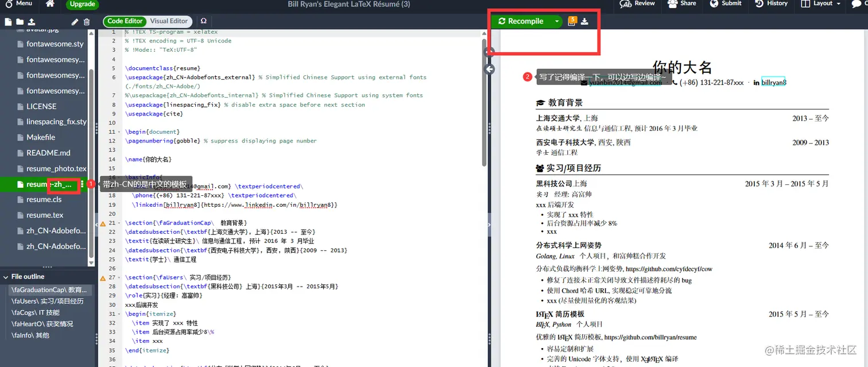Click the yuanbin2014@gmail.com link in PDF preview

[626, 83]
